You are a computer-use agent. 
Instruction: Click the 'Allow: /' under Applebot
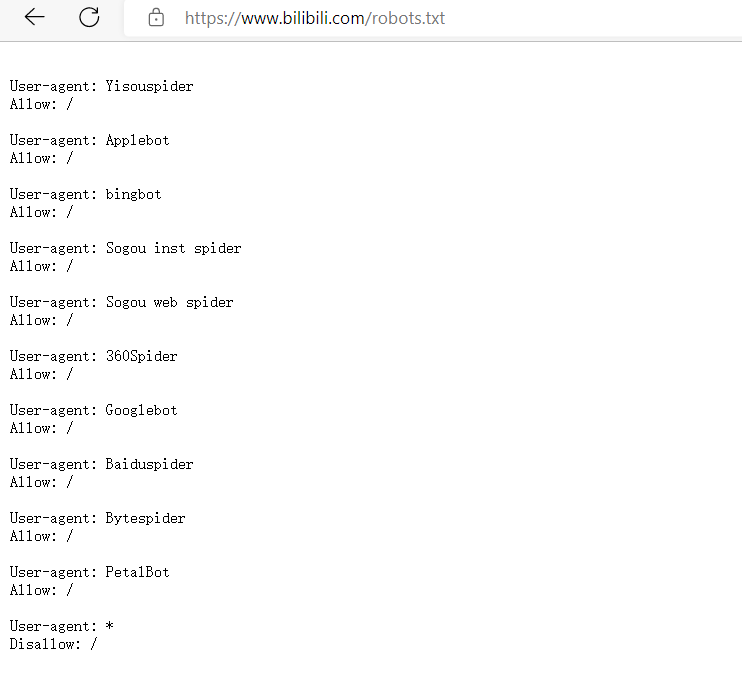click(42, 158)
